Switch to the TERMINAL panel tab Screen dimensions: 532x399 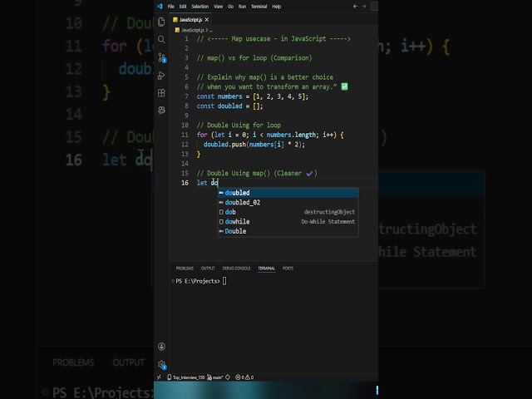pos(266,268)
